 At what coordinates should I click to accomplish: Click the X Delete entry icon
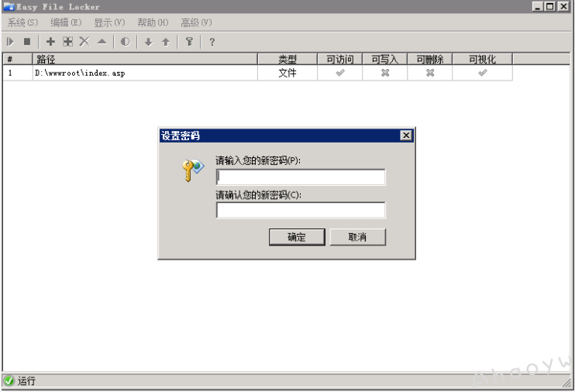pyautogui.click(x=84, y=42)
